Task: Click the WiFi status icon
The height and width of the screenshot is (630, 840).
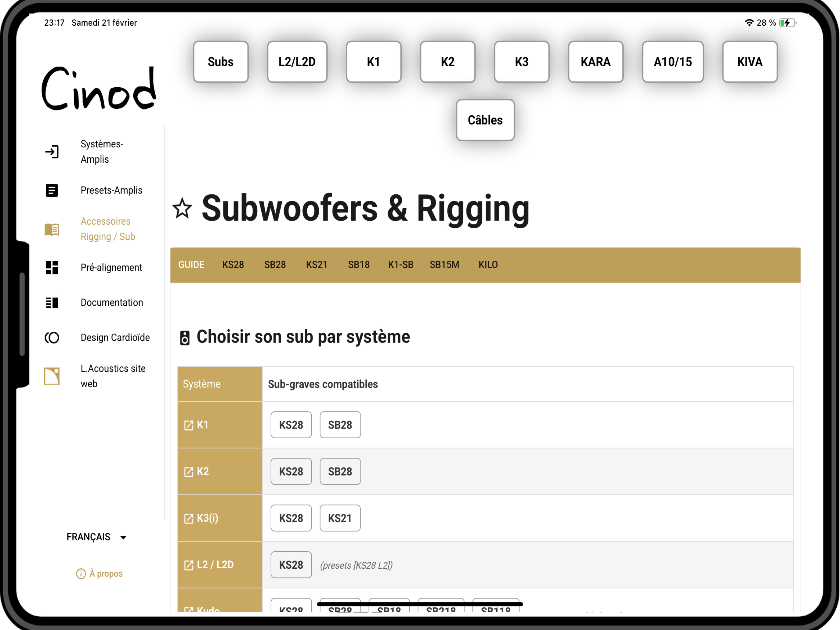Action: click(749, 23)
